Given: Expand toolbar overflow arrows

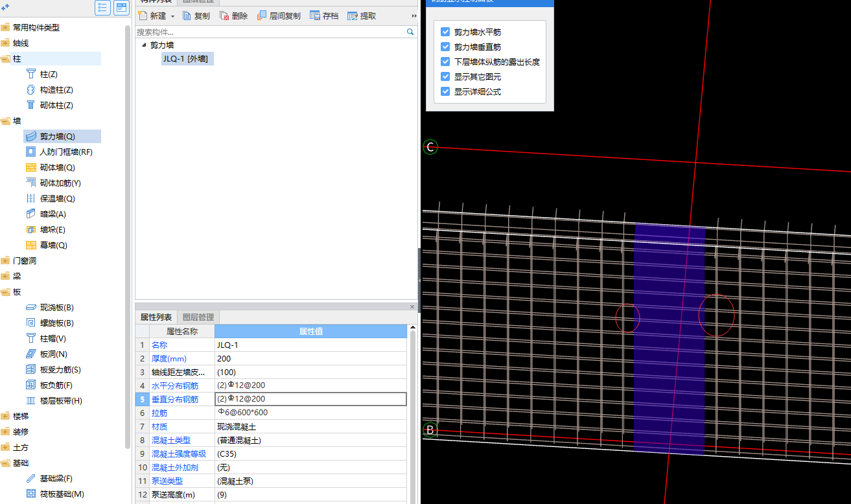Looking at the screenshot, I should [x=414, y=16].
